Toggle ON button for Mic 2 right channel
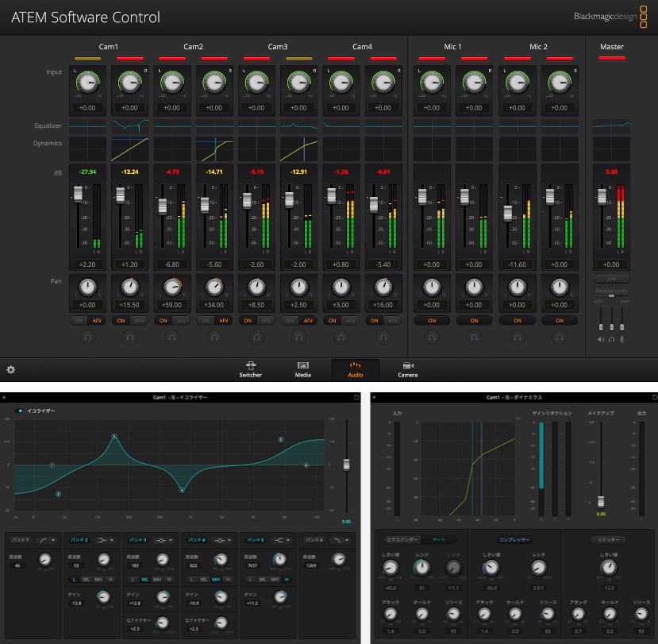 coord(560,320)
